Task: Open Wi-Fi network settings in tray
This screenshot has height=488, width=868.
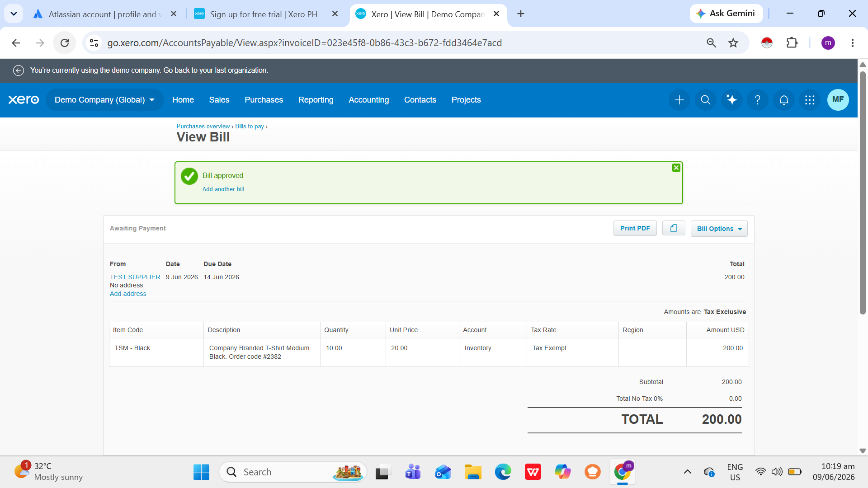Action: pyautogui.click(x=761, y=472)
